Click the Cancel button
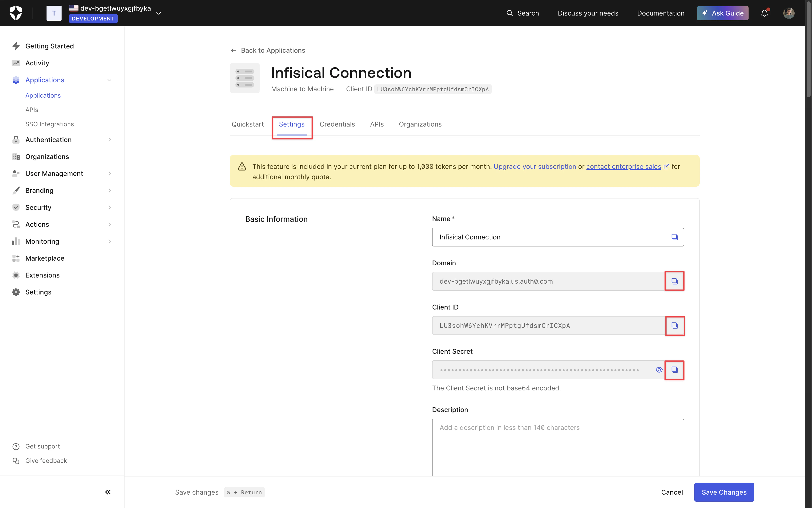The height and width of the screenshot is (508, 812). 672,492
